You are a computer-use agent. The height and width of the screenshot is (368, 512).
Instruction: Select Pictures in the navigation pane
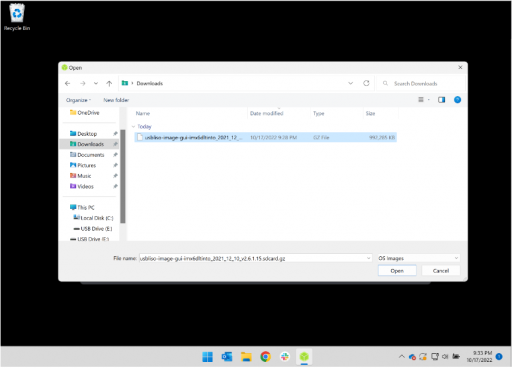[83, 165]
